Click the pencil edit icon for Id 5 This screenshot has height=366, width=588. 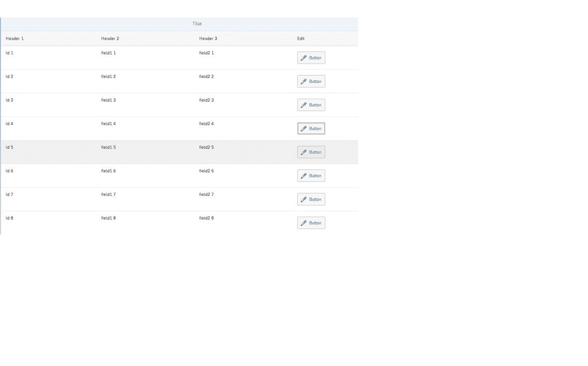click(x=304, y=152)
